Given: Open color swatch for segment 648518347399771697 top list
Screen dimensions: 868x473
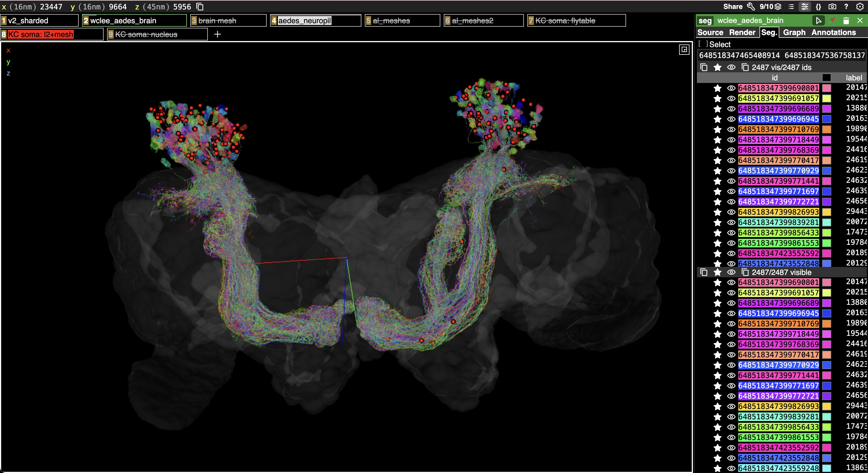Looking at the screenshot, I should click(827, 192).
